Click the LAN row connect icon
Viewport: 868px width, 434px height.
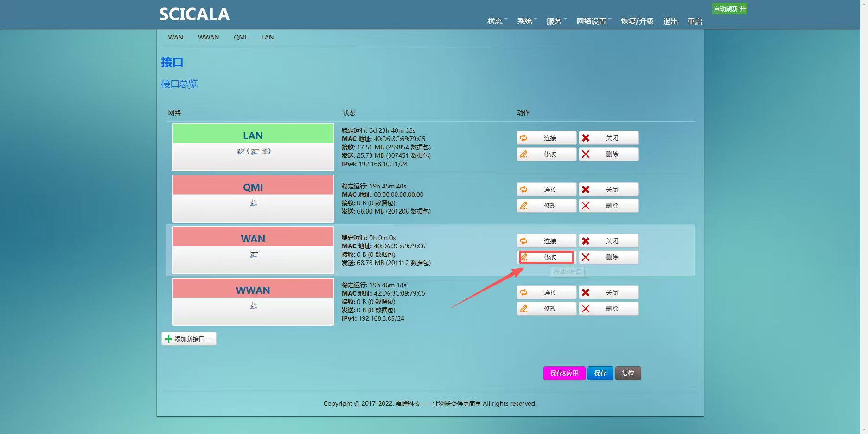click(523, 138)
